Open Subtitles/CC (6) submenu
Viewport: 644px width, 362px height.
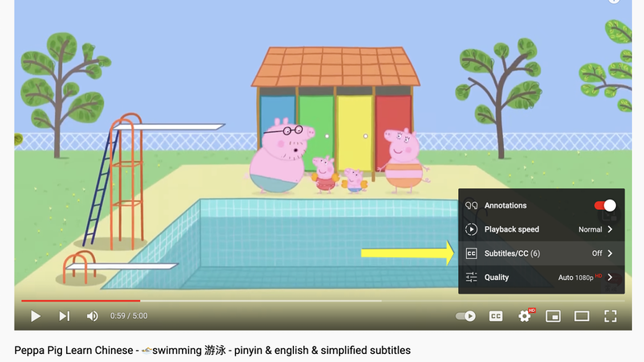[x=541, y=253]
